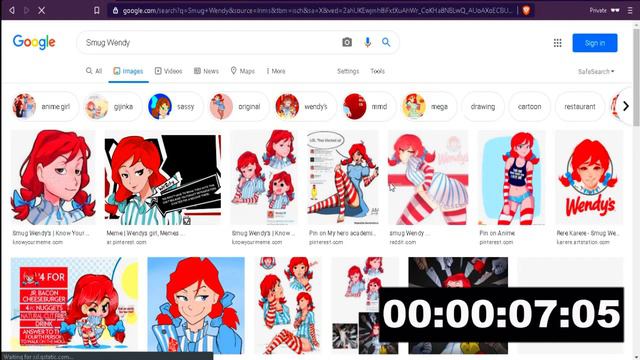Select the mega suggestion chip
This screenshot has width=640, height=360.
click(429, 107)
